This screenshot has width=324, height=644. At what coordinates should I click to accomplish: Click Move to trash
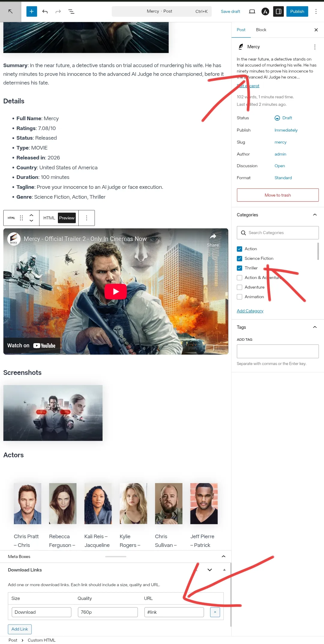click(278, 195)
